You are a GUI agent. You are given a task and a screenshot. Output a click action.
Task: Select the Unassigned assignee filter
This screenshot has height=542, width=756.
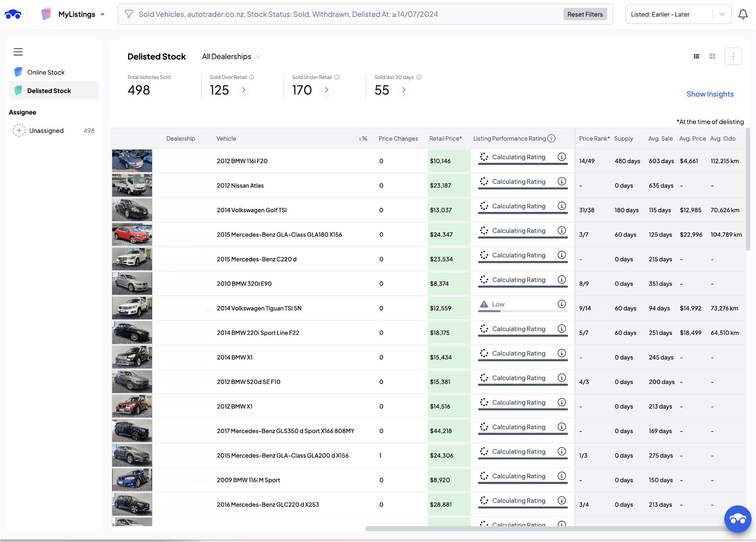point(54,131)
